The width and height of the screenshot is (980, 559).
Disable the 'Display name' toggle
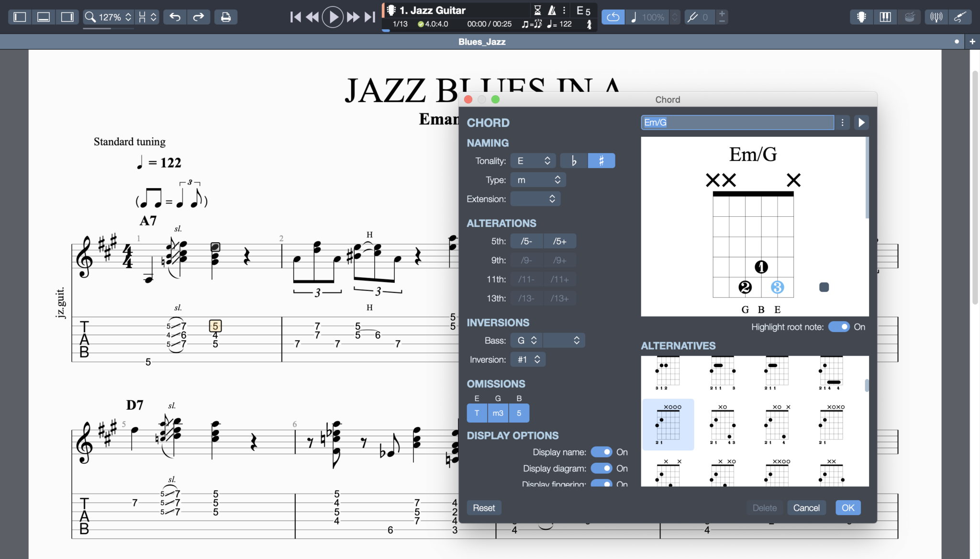tap(602, 451)
